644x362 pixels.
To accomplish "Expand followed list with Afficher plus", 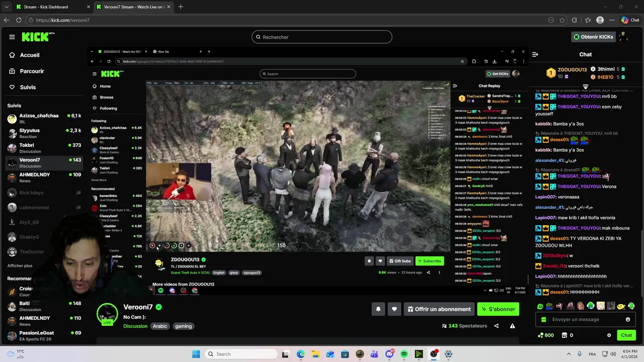I will click(20, 265).
